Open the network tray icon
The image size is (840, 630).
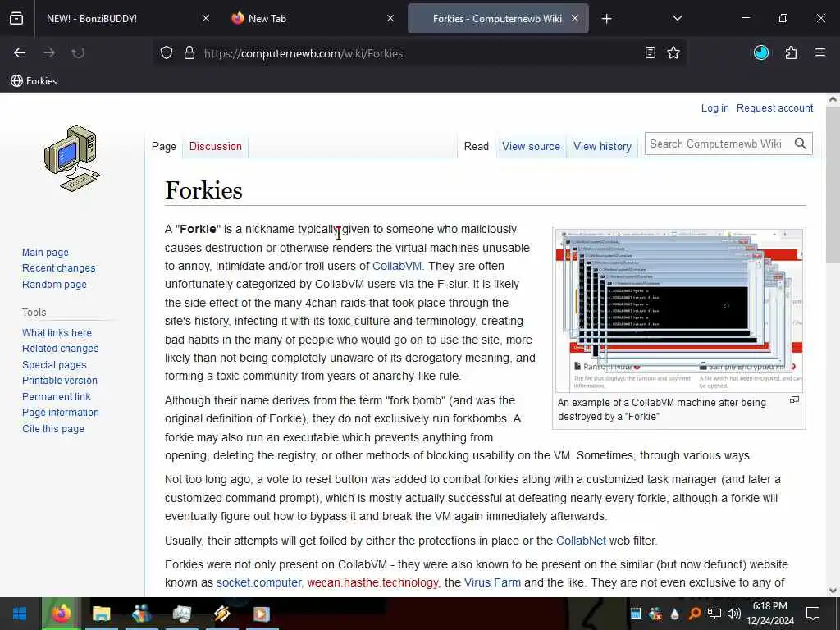point(714,614)
